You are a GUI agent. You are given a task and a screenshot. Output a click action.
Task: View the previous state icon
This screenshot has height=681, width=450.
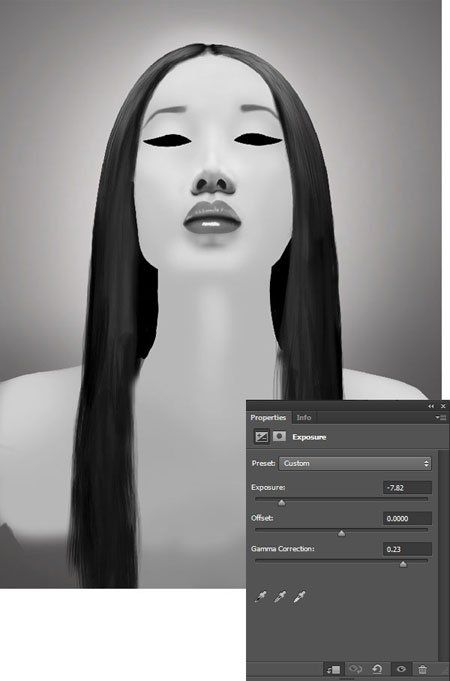point(356,669)
